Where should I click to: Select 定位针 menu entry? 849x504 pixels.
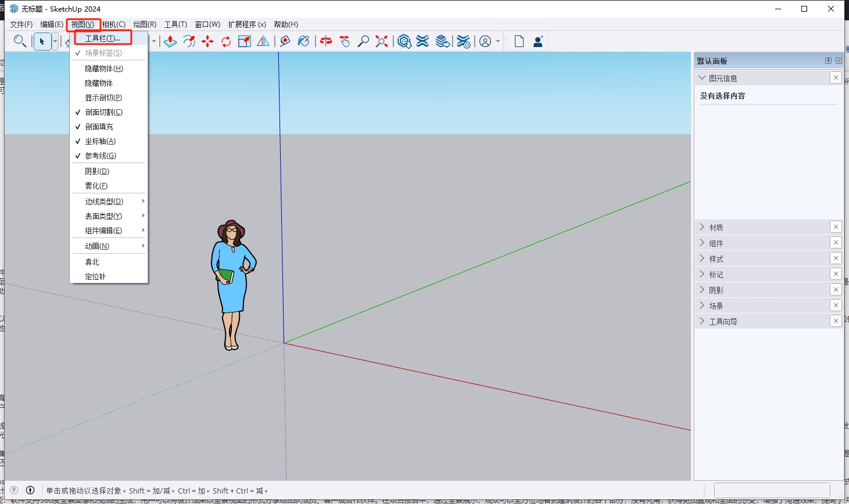(109, 276)
